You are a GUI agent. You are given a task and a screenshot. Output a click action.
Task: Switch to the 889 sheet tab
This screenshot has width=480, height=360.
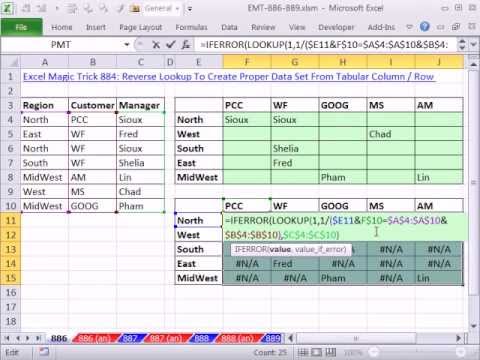click(273, 338)
